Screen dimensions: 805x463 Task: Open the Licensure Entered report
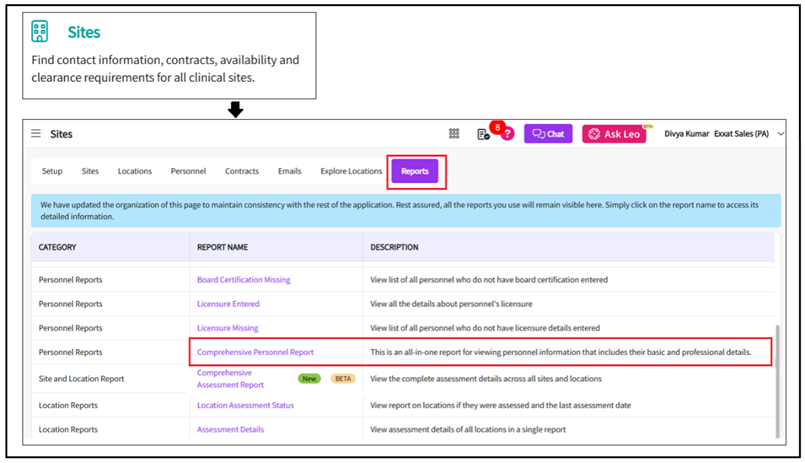point(228,304)
